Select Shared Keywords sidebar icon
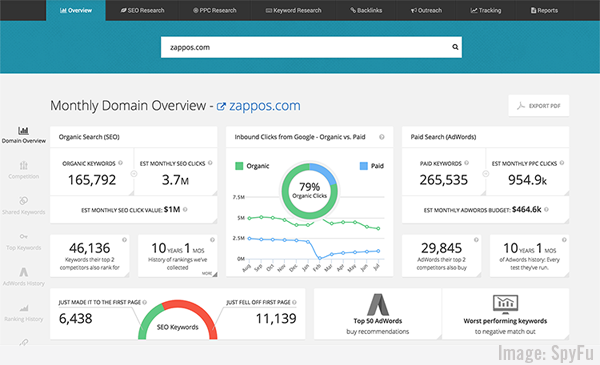The height and width of the screenshot is (365, 600). [23, 201]
